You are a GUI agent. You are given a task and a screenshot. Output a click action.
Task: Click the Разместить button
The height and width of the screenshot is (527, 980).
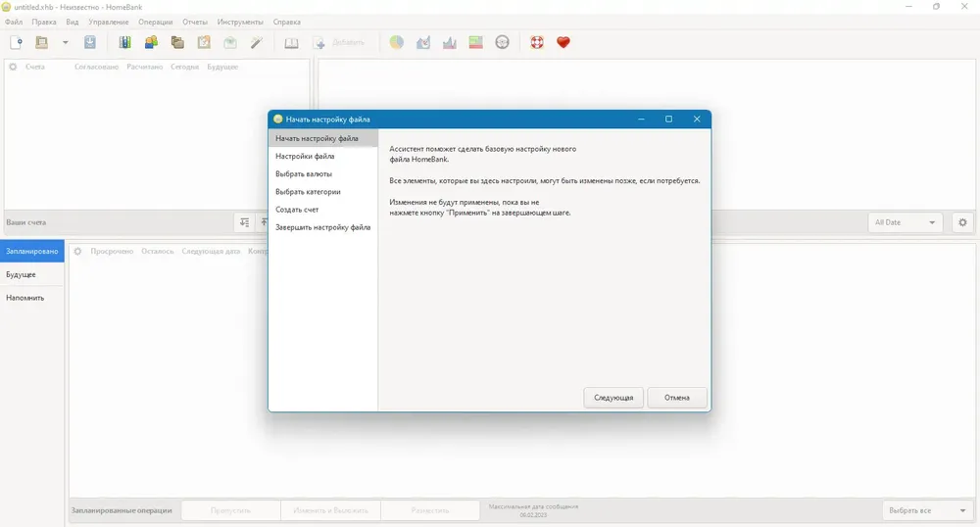(x=430, y=510)
